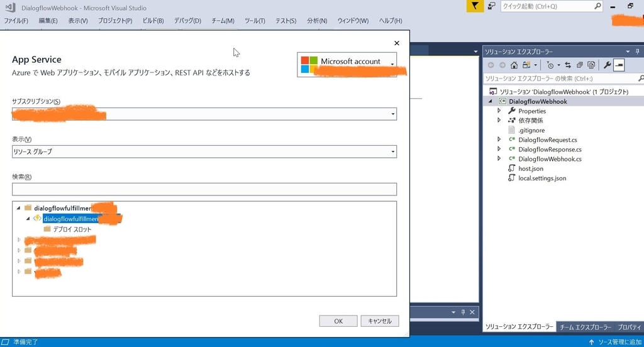The image size is (644, 347).
Task: Open the 編集(E) menu
Action: tap(48, 21)
